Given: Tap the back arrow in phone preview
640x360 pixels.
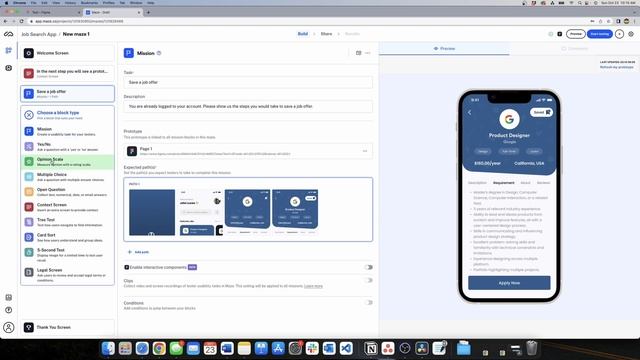Looking at the screenshot, I should pos(469,112).
